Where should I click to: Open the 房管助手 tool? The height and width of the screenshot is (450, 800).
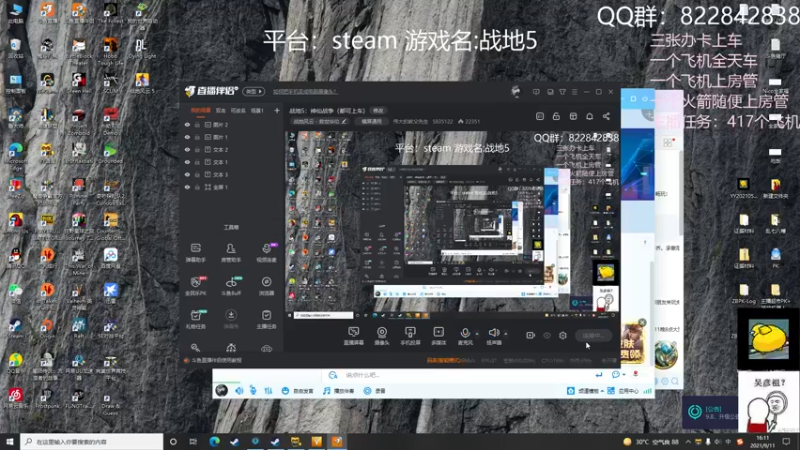[x=231, y=253]
